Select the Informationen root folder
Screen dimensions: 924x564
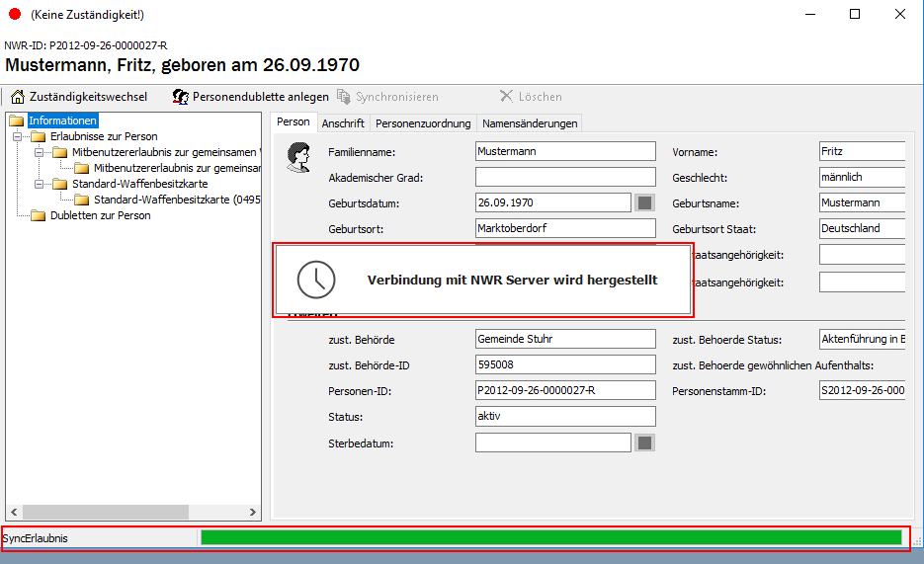(62, 121)
